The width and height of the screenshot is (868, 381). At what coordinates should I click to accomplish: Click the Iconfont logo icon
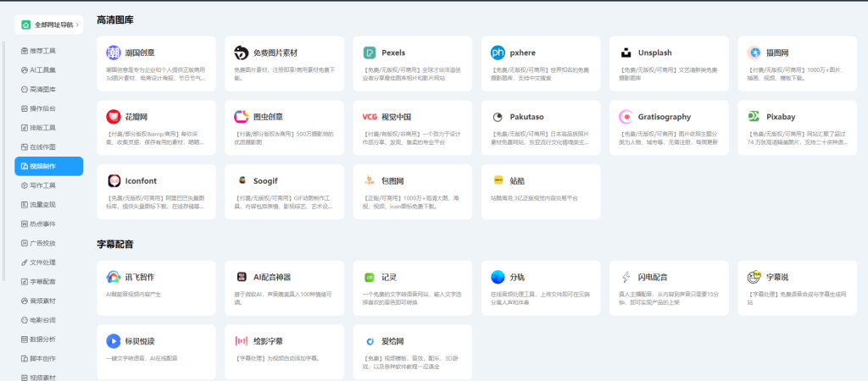pos(114,180)
